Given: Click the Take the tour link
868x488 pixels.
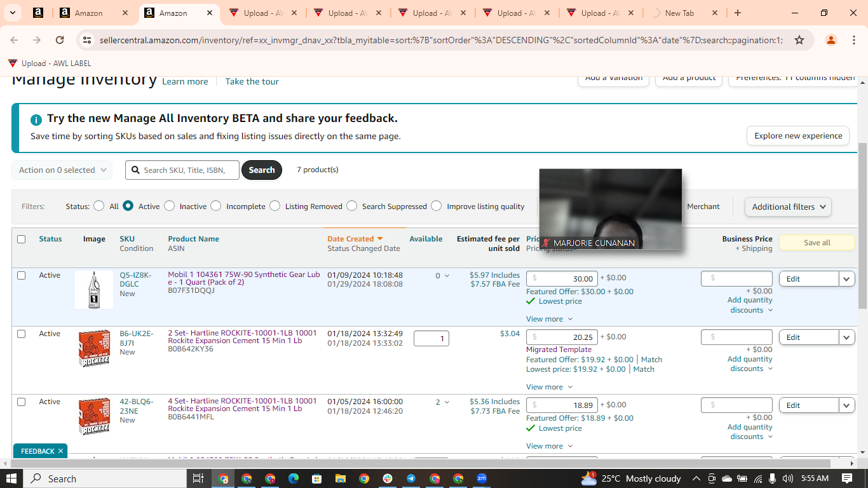Looking at the screenshot, I should click(252, 81).
